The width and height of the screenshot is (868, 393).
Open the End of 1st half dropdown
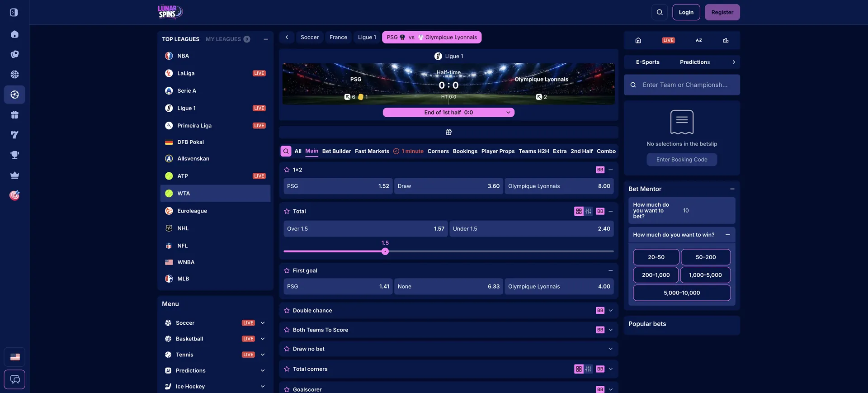448,113
